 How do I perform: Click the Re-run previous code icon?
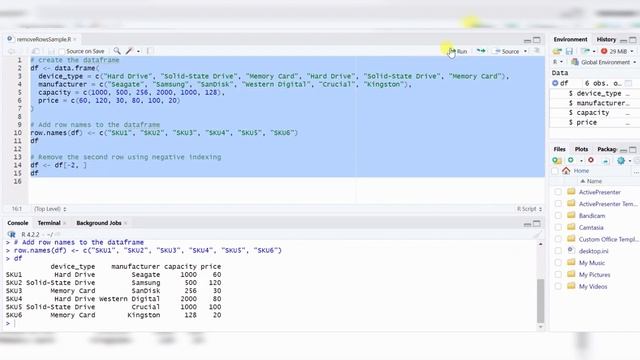[481, 51]
